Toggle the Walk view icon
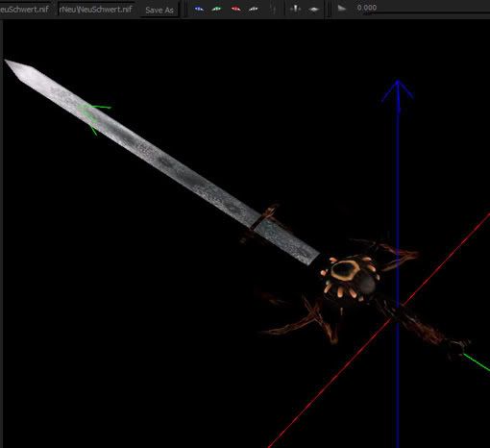Image resolution: width=490 pixels, height=448 pixels. pyautogui.click(x=274, y=9)
